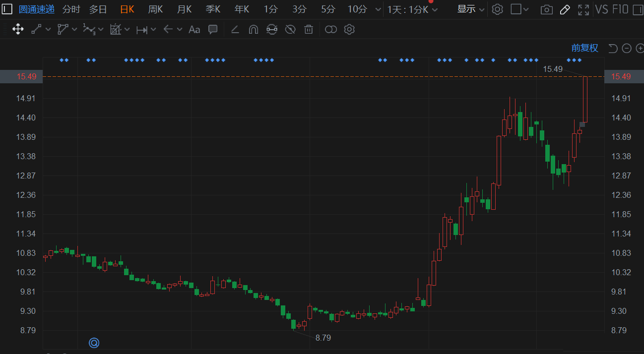Click the text annotation 'Aa' tool

click(x=194, y=29)
